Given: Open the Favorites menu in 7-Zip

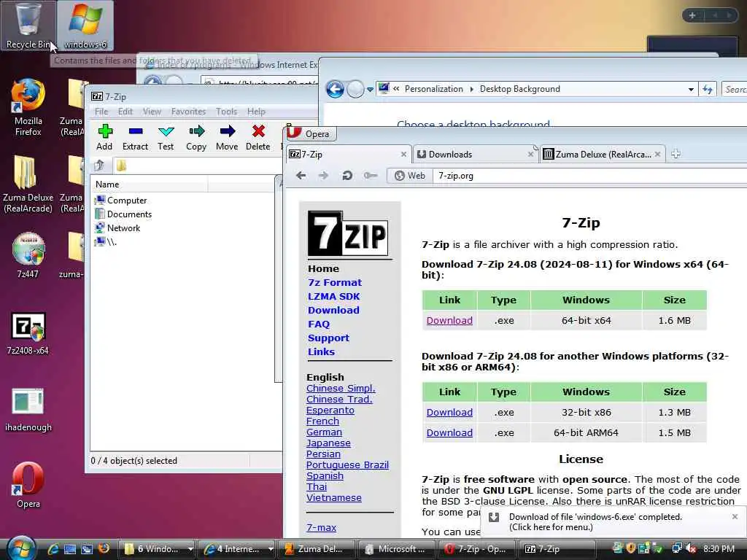Looking at the screenshot, I should 188,112.
